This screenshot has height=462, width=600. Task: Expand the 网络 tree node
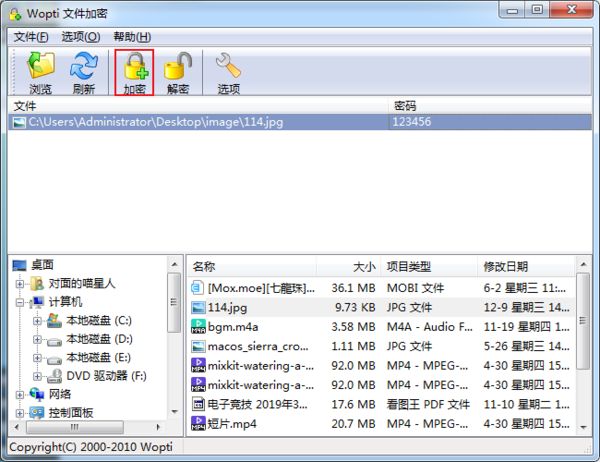22,394
